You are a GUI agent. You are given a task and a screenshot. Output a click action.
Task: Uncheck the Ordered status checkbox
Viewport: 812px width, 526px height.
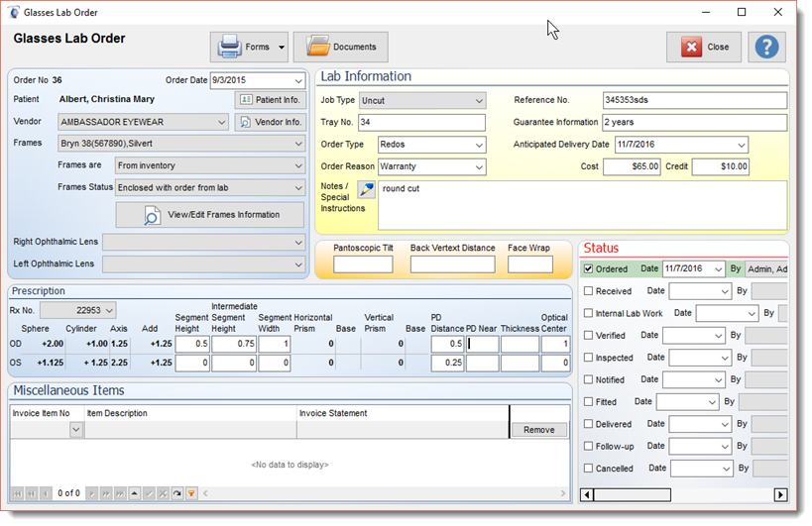(x=588, y=269)
